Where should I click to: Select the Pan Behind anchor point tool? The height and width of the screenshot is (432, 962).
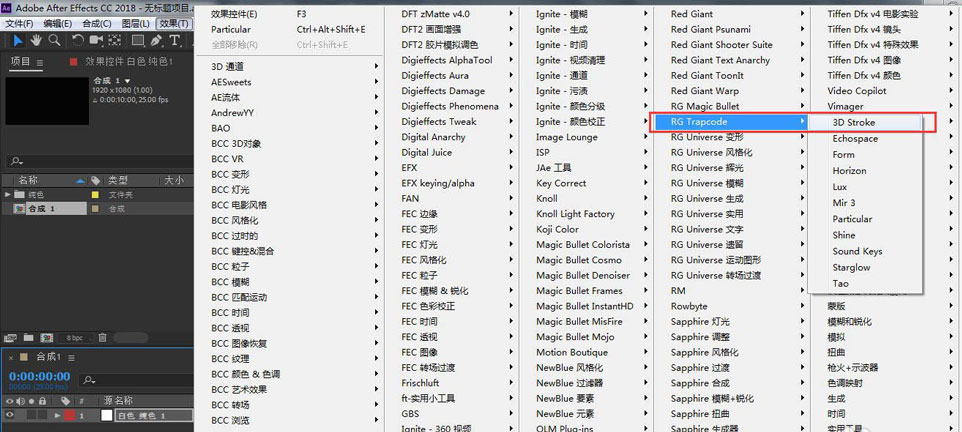114,40
